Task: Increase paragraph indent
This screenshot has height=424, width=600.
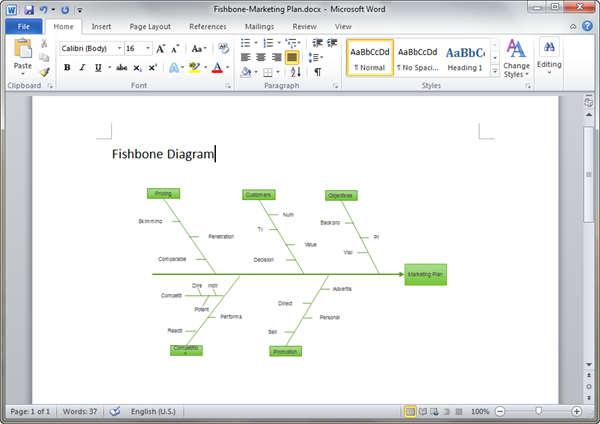Action: point(332,43)
